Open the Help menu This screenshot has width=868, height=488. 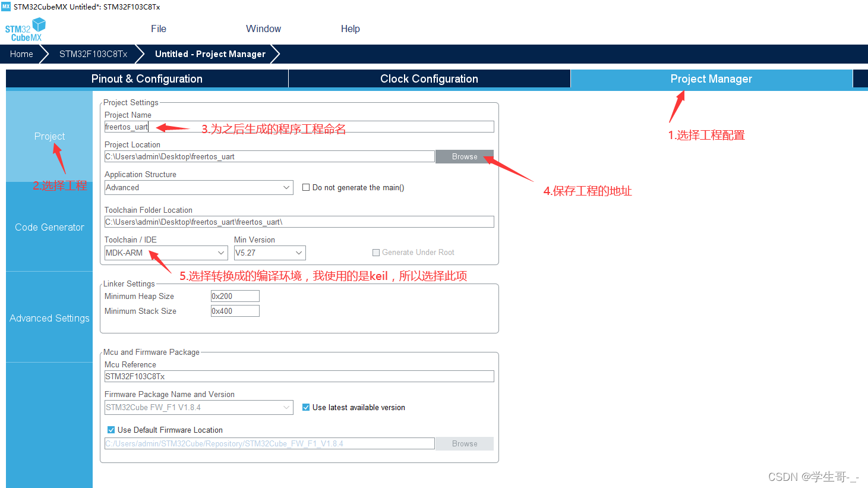(x=351, y=29)
